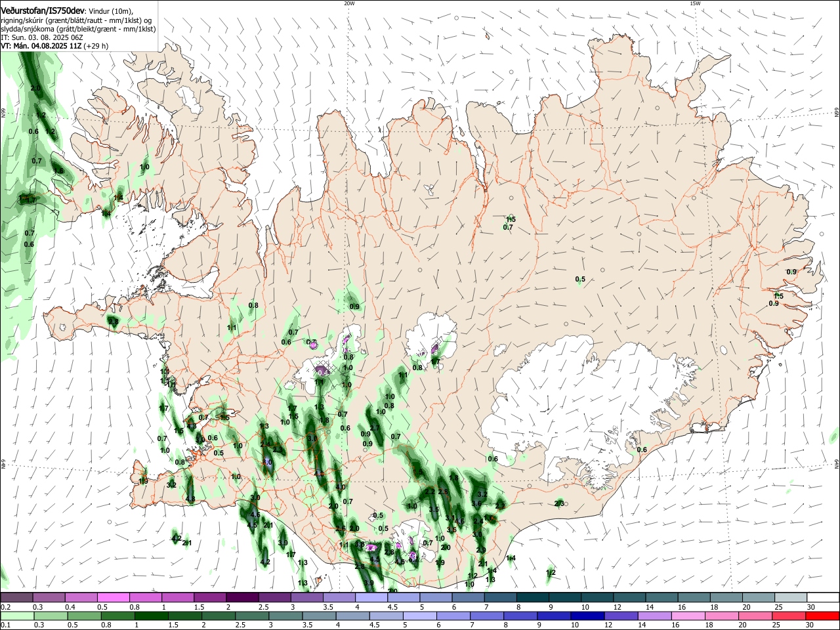The width and height of the screenshot is (840, 630).
Task: Select the pale lavender 5 swatch in bottom legend row
Action: pos(419,616)
